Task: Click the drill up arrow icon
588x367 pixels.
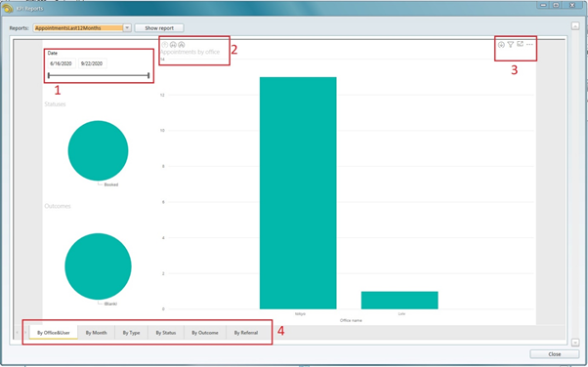Action: [x=165, y=45]
